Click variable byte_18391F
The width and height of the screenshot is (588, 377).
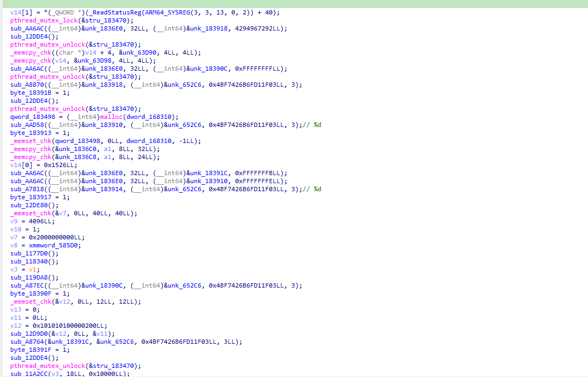click(31, 350)
